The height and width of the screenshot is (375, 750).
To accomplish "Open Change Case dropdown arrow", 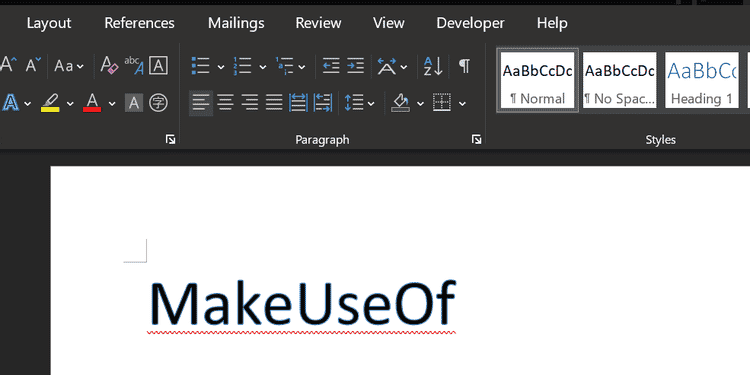I will [x=80, y=66].
